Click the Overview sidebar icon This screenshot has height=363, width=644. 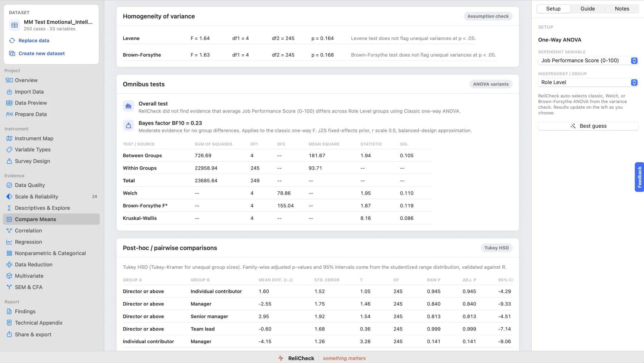(9, 80)
